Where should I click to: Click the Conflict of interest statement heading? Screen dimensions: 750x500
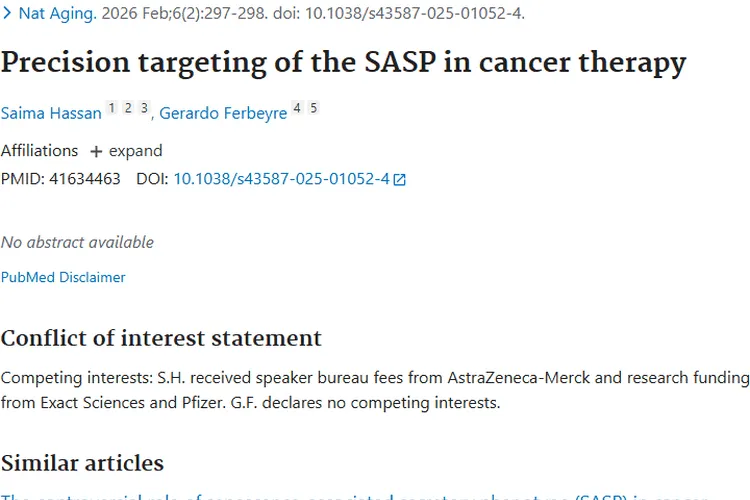161,338
